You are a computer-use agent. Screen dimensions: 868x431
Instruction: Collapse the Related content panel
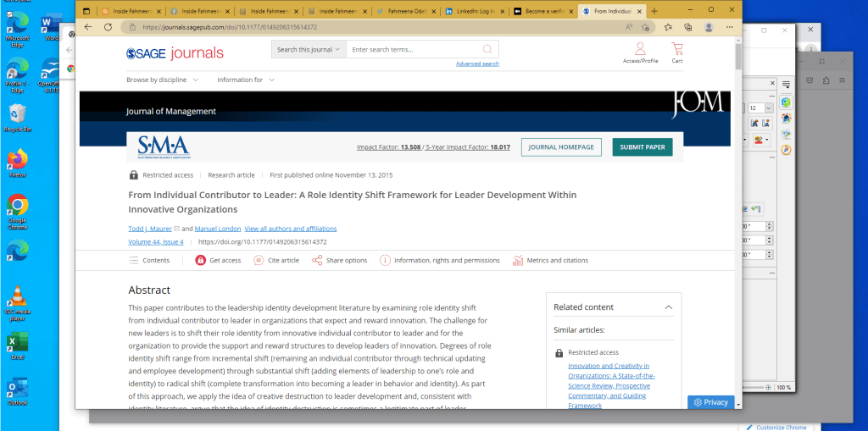668,307
